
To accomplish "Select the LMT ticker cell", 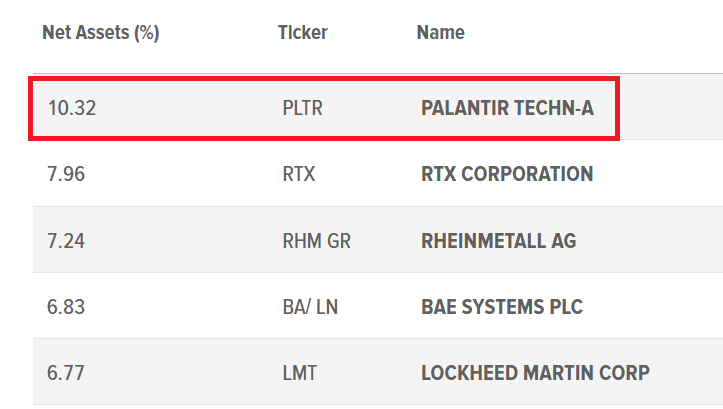I will [x=300, y=373].
